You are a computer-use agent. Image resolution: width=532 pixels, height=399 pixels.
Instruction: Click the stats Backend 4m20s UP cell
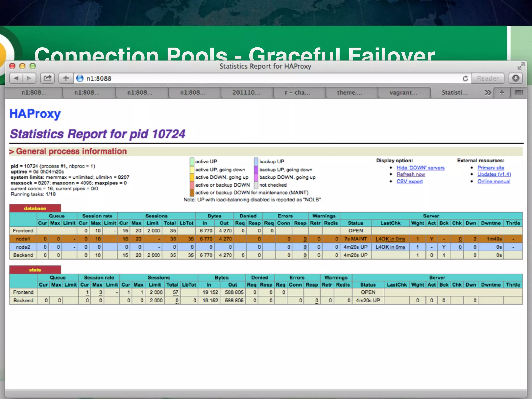tap(368, 300)
